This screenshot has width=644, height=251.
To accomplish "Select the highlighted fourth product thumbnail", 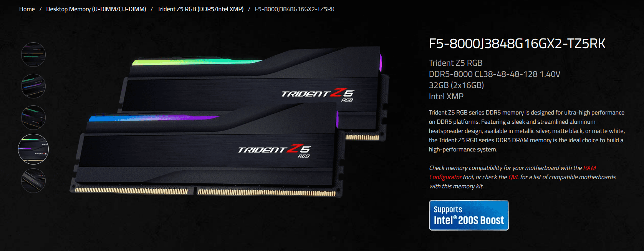I will point(33,149).
